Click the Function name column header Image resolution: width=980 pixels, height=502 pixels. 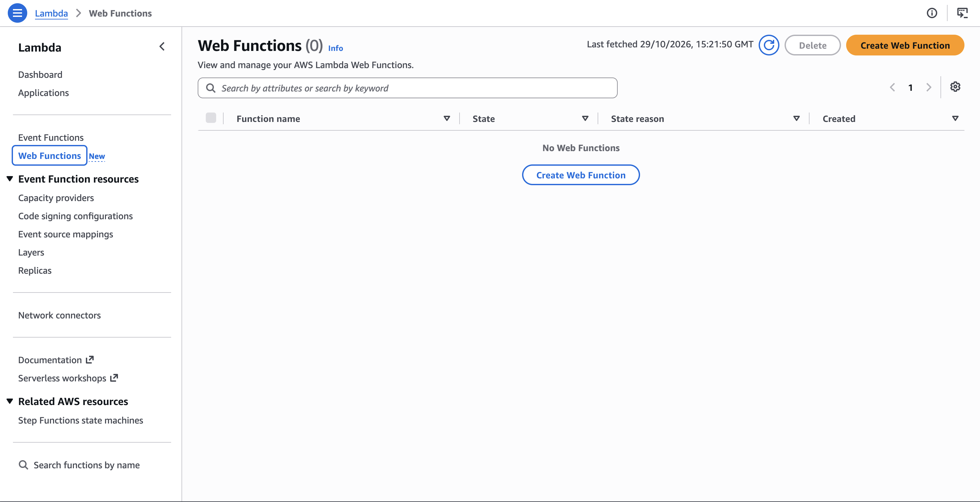(268, 119)
